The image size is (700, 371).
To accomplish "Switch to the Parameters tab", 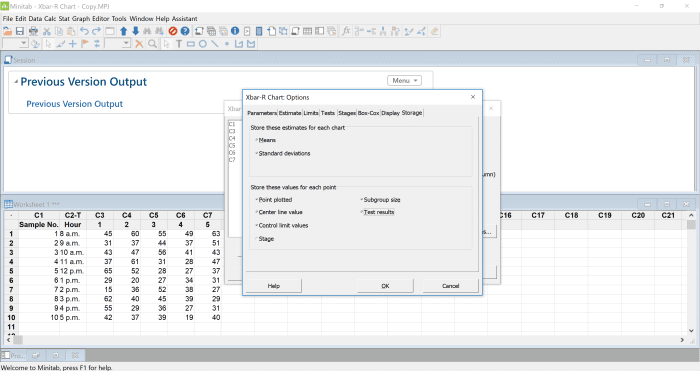I will 262,113.
